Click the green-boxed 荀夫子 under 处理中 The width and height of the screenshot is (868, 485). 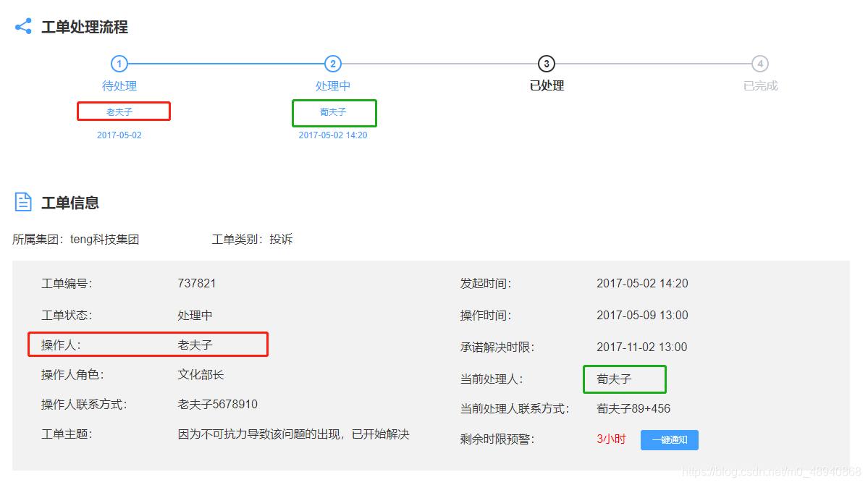(x=334, y=113)
